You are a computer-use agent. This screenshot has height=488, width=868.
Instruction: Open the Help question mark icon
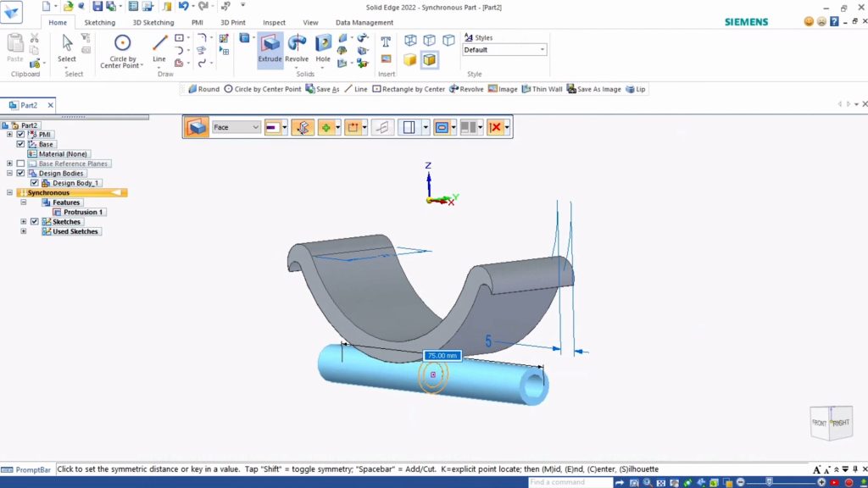834,21
